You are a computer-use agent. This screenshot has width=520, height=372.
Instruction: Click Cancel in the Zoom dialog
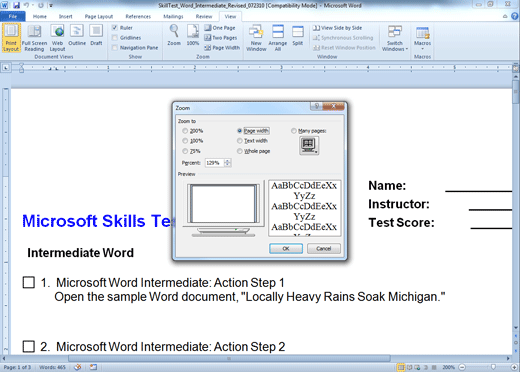click(x=324, y=248)
